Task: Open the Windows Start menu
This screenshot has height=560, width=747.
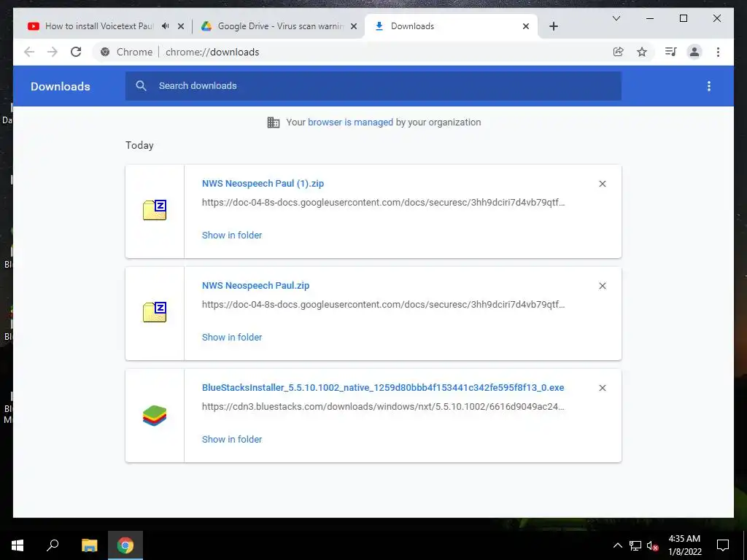Action: tap(18, 545)
